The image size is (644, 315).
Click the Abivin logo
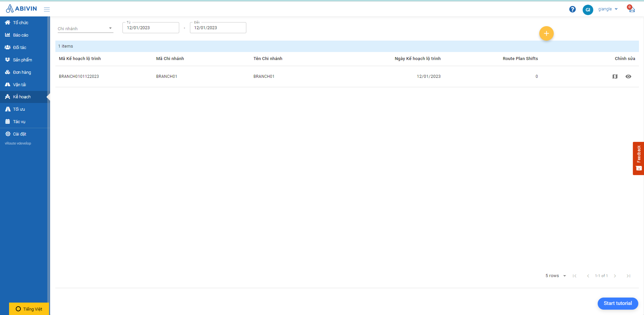(21, 9)
